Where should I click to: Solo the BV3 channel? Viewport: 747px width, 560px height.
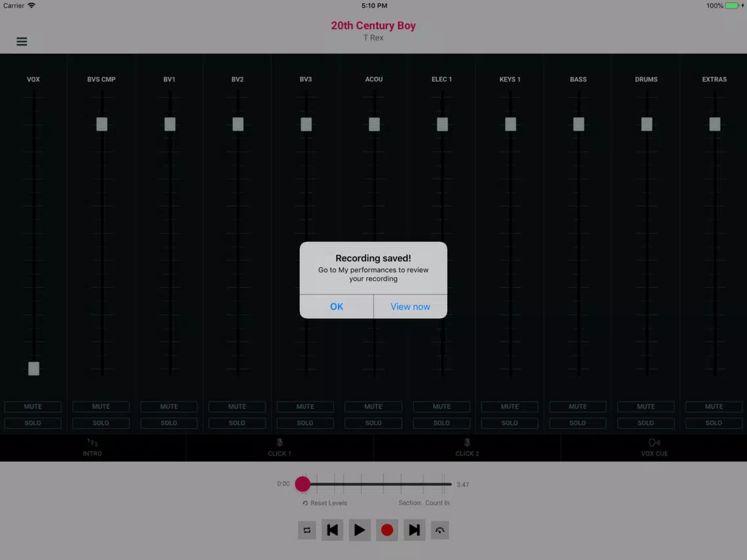[305, 423]
